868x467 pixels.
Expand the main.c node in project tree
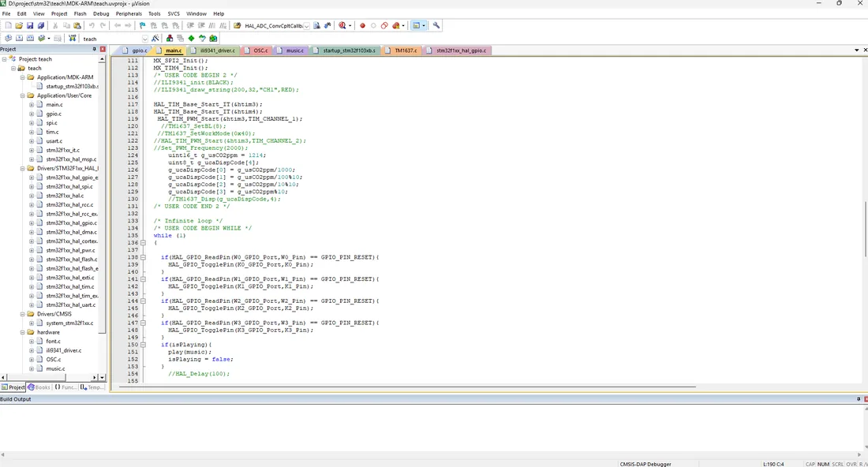[x=32, y=105]
